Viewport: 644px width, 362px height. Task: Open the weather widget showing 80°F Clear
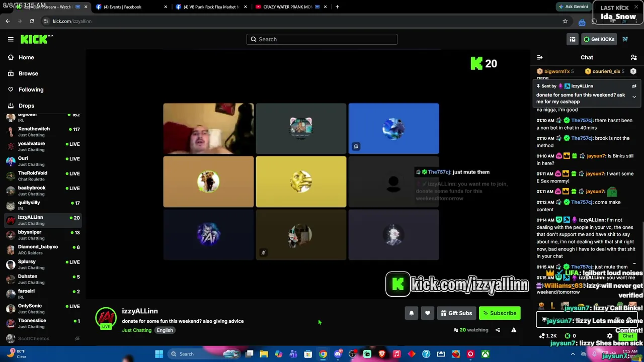click(16, 354)
